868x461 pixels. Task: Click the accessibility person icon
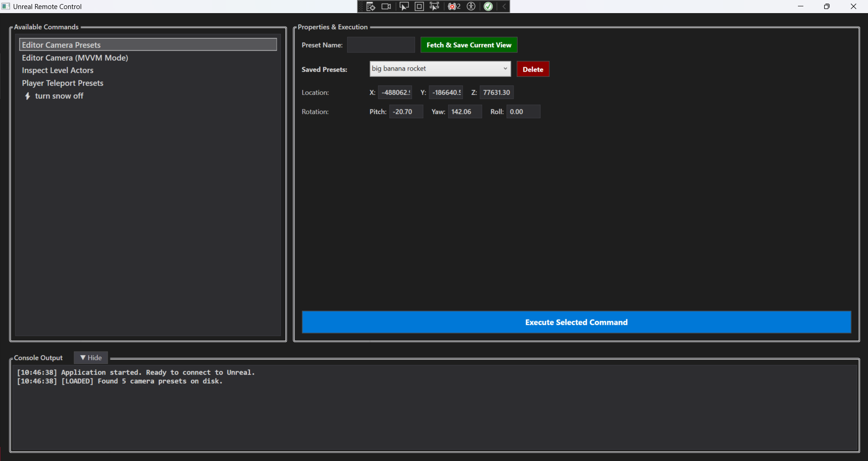[x=471, y=6]
